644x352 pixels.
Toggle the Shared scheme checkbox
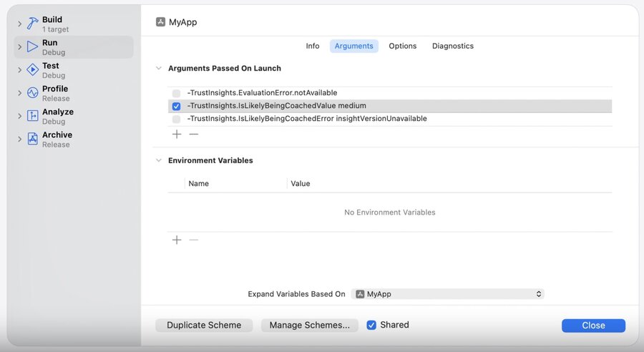(x=371, y=326)
